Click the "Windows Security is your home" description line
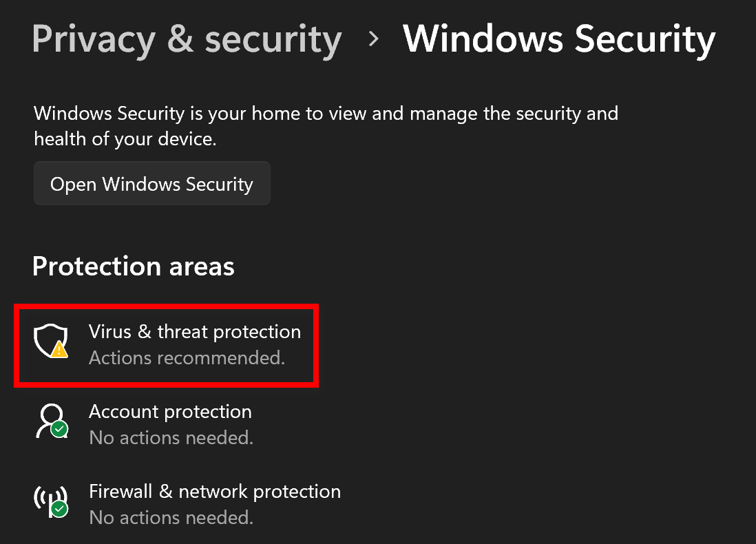 (326, 114)
